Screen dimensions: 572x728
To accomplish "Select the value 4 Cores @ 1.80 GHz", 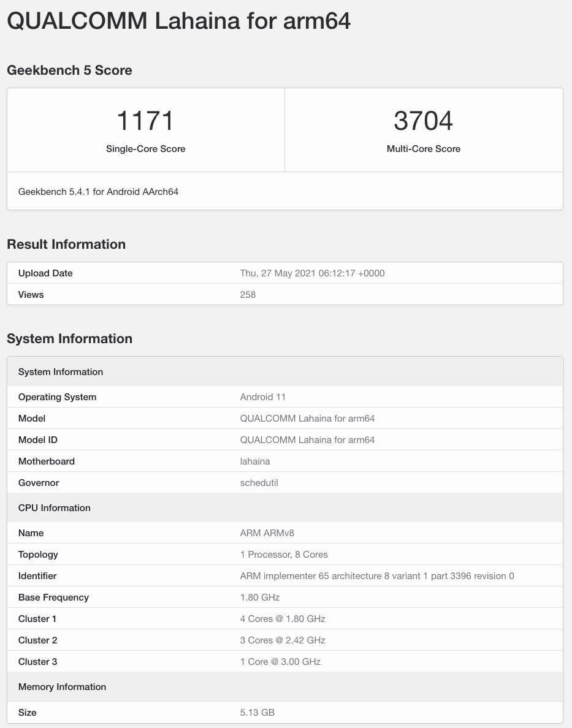I will pyautogui.click(x=283, y=618).
